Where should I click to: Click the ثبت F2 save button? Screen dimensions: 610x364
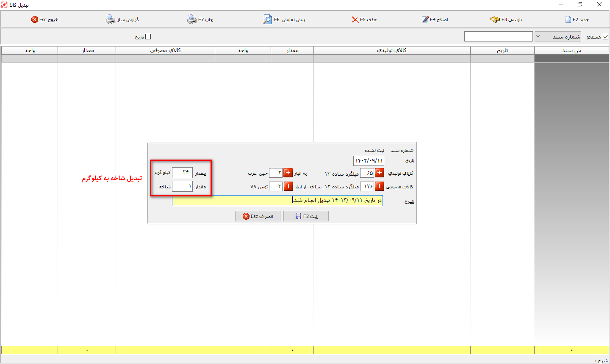click(x=306, y=216)
